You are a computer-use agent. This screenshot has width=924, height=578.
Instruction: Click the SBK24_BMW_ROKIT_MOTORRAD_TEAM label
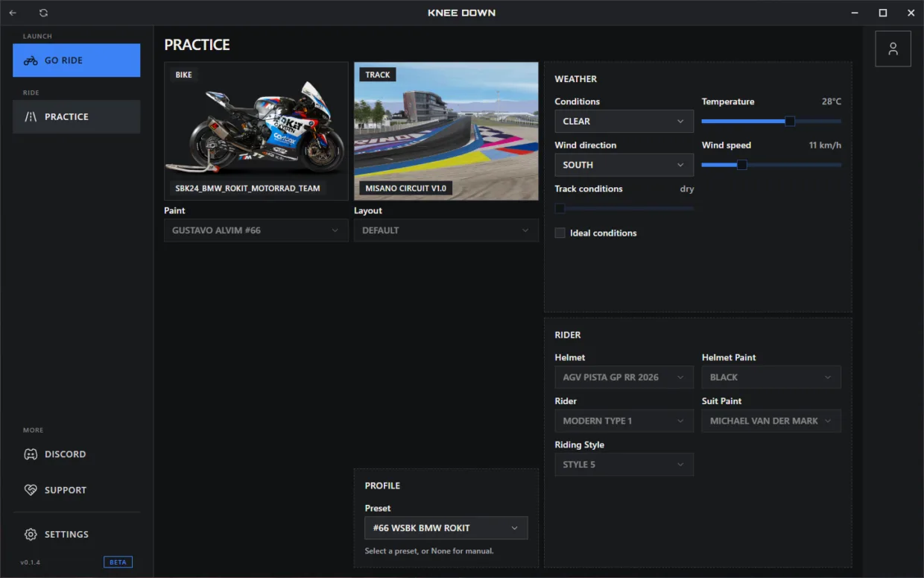pos(247,189)
